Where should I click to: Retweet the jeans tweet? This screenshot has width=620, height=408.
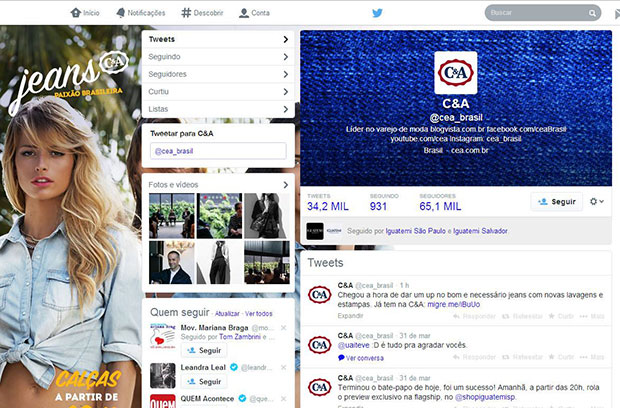[x=522, y=316]
